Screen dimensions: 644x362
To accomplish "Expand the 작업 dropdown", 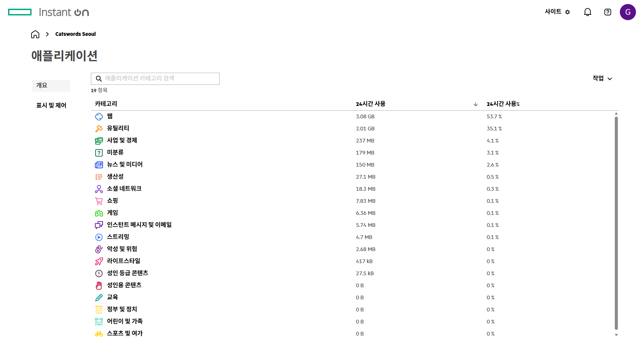I will pos(602,78).
